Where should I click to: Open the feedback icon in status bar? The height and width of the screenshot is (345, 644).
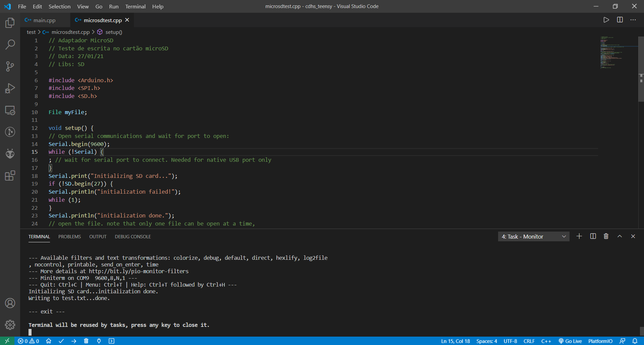(623, 341)
